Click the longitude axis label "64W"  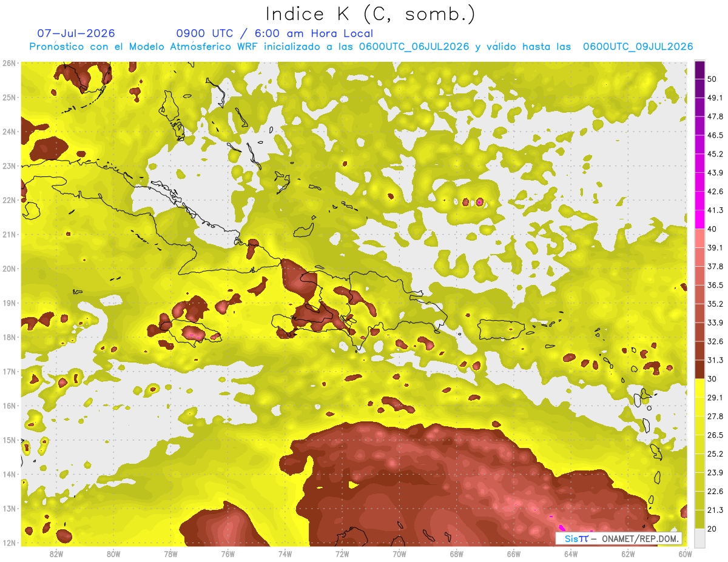pyautogui.click(x=571, y=554)
